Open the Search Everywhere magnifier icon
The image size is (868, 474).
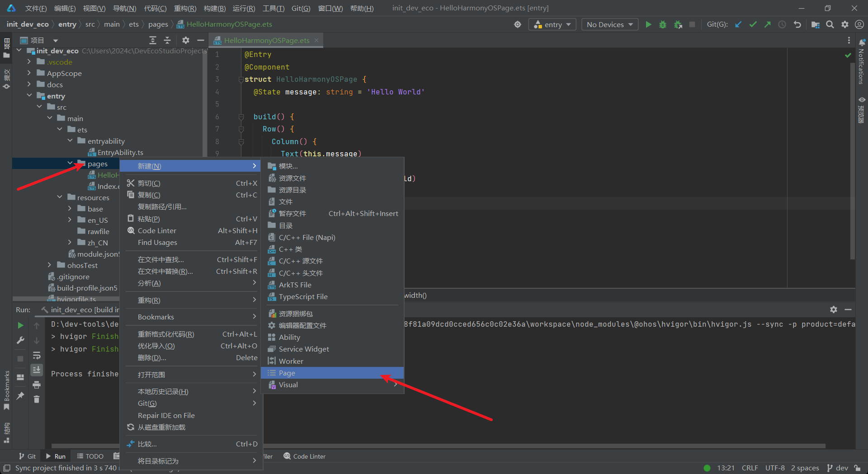coord(830,24)
